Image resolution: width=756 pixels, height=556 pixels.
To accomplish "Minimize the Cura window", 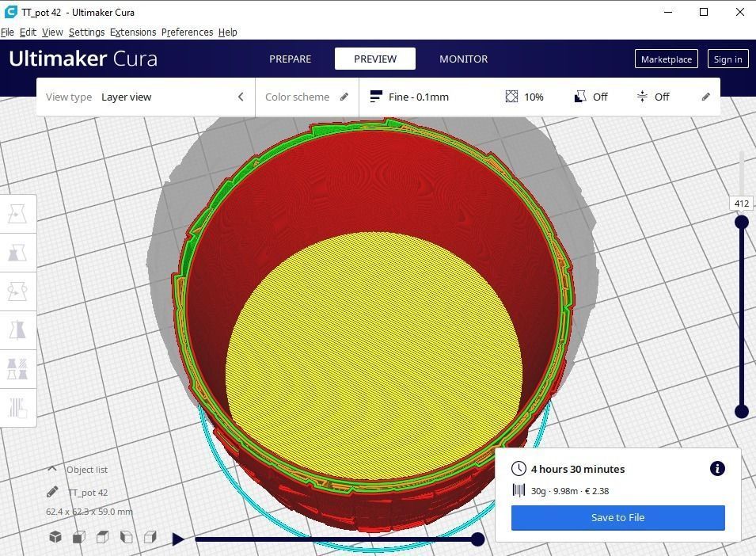I will [668, 12].
